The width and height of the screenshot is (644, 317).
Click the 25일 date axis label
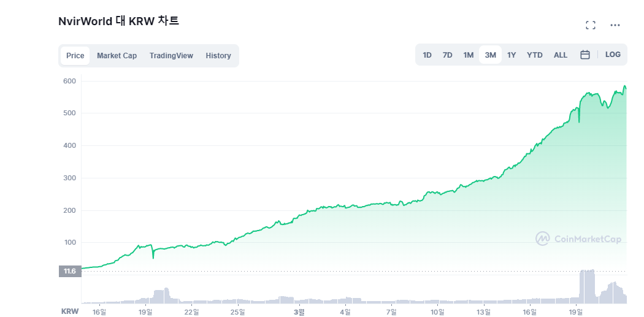[x=237, y=311]
